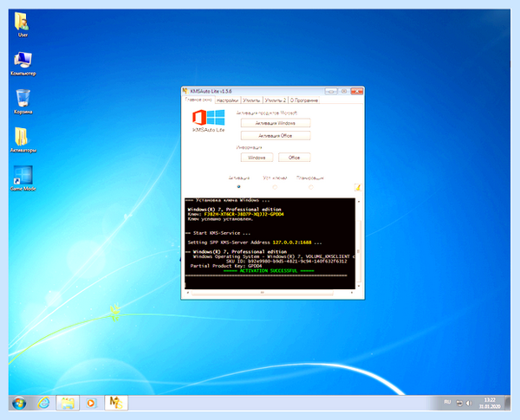Image resolution: width=520 pixels, height=420 pixels.
Task: Launch Internet Explorer from the taskbar
Action: click(43, 403)
